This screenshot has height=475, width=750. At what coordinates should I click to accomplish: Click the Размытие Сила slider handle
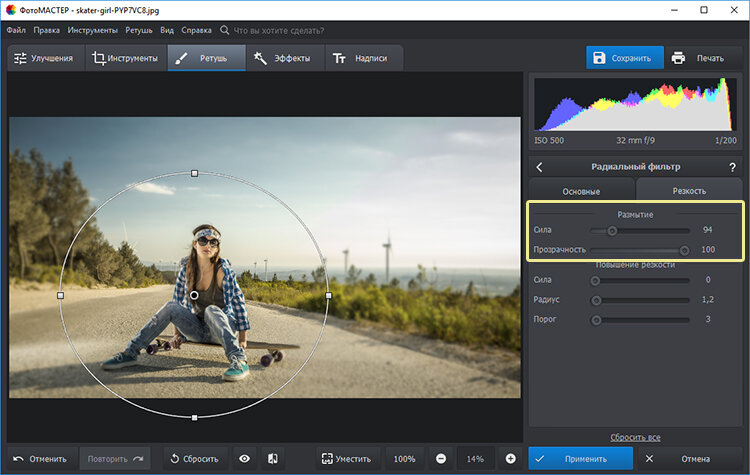pyautogui.click(x=612, y=230)
